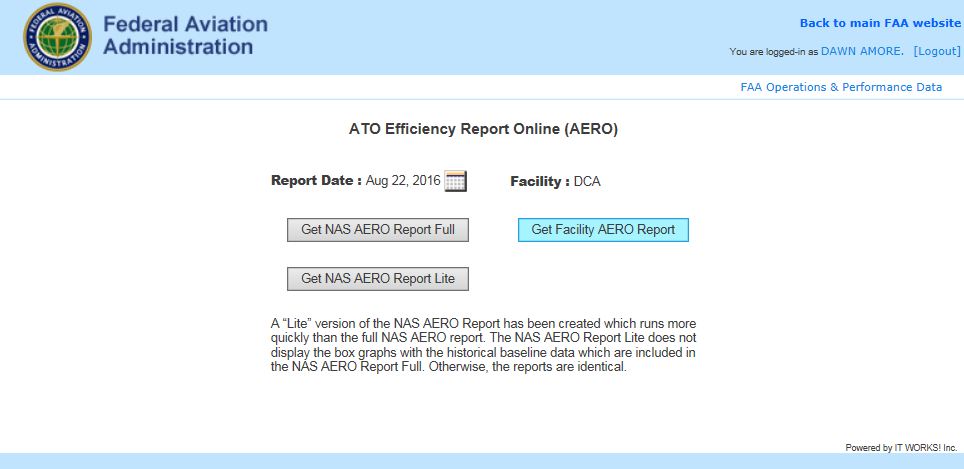The image size is (964, 469).
Task: Get the NAS AERO Report Full
Action: [377, 230]
